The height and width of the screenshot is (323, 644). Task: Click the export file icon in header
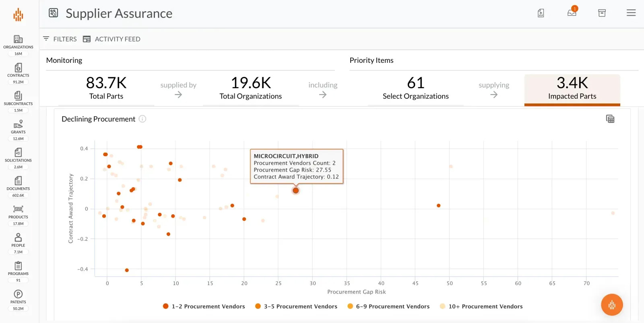click(541, 13)
